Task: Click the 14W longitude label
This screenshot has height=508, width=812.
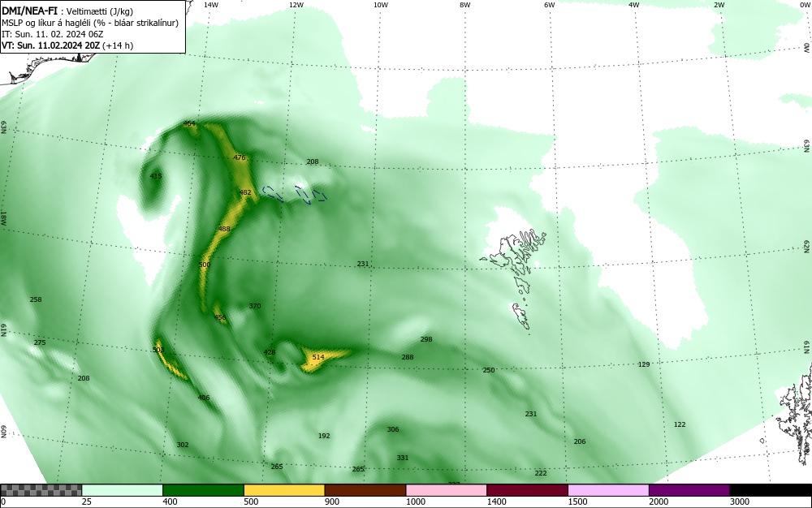Action: tap(211, 5)
